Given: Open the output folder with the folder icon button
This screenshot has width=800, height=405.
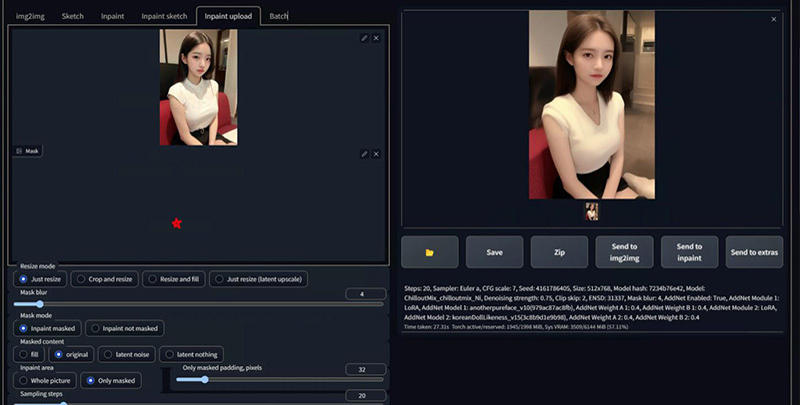Looking at the screenshot, I should pos(429,252).
